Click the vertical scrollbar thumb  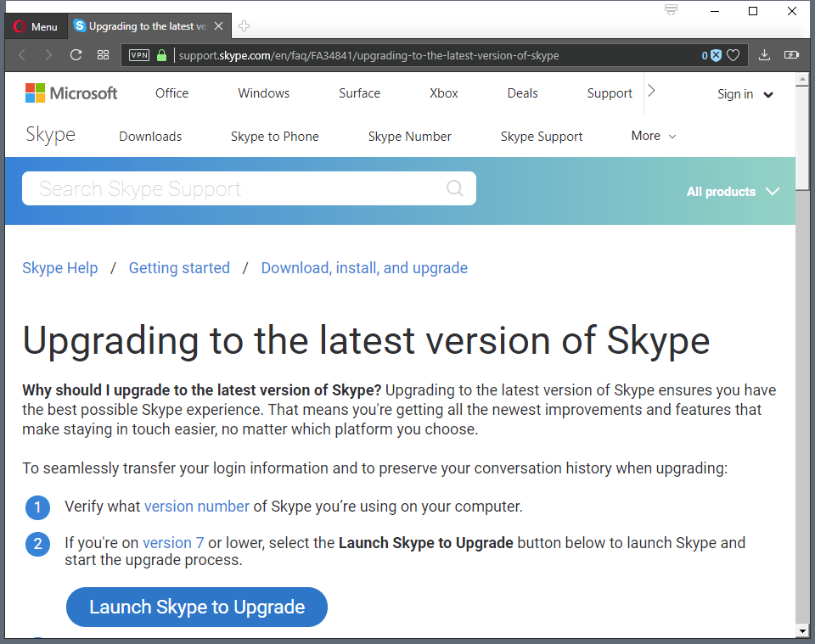pos(802,138)
